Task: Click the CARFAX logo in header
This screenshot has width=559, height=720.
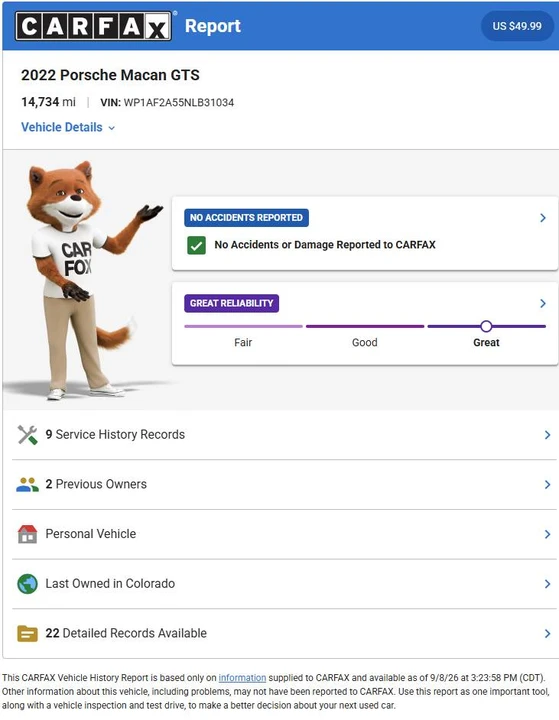Action: point(94,26)
